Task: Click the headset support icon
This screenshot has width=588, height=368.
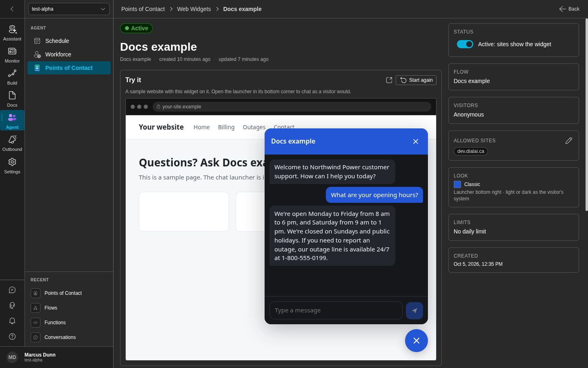Action: [12, 305]
